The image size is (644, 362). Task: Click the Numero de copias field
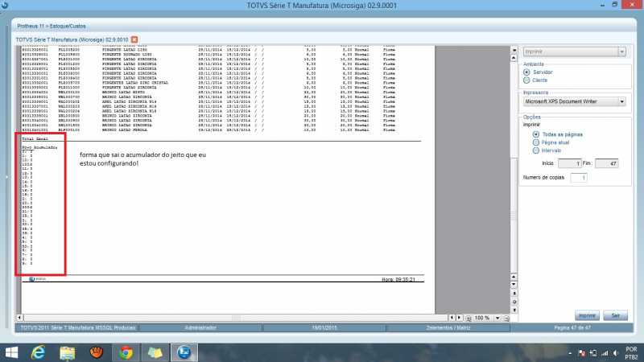click(x=578, y=178)
